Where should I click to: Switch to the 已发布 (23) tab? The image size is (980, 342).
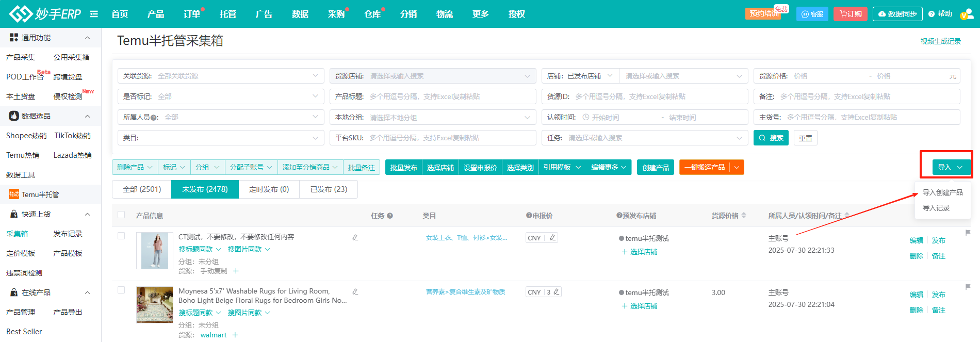(329, 189)
